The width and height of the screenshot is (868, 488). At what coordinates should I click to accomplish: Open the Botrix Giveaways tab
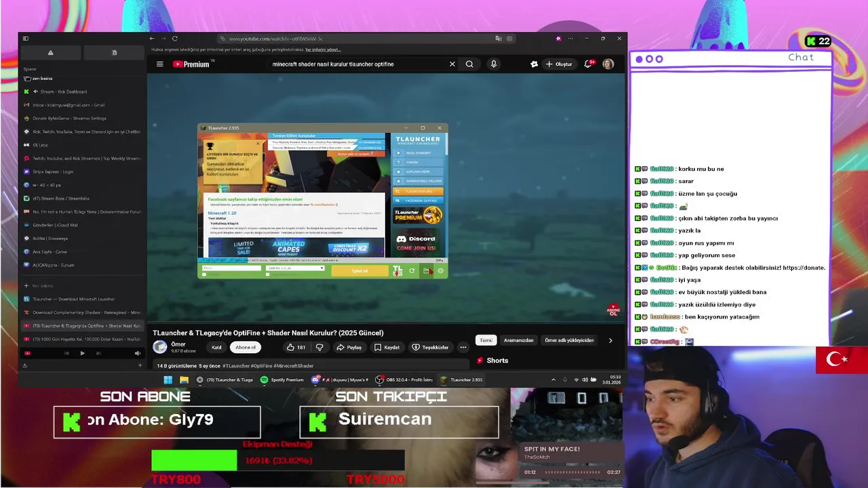pyautogui.click(x=81, y=239)
